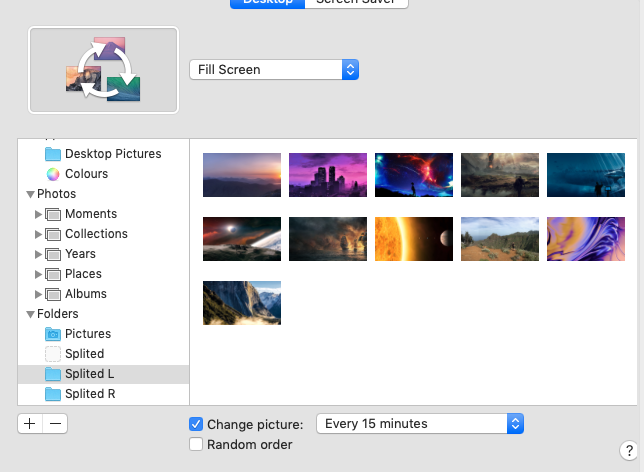This screenshot has height=472, width=644.
Task: Click the Colours rainbow wheel icon
Action: point(53,174)
